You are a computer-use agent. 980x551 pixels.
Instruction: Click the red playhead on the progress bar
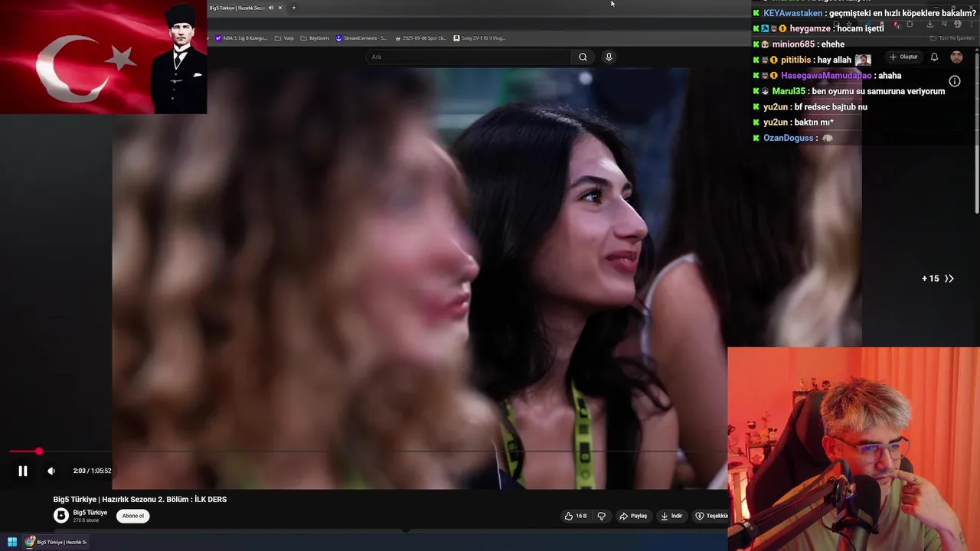39,452
